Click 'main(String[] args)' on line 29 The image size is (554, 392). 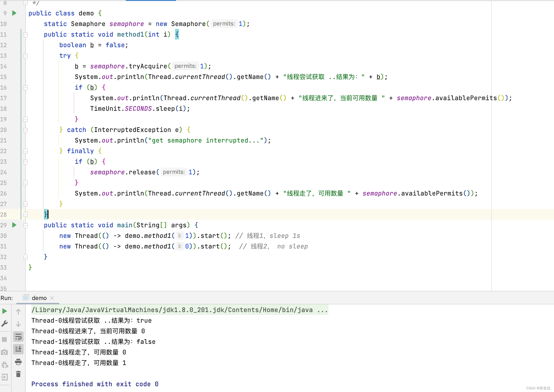click(x=154, y=225)
